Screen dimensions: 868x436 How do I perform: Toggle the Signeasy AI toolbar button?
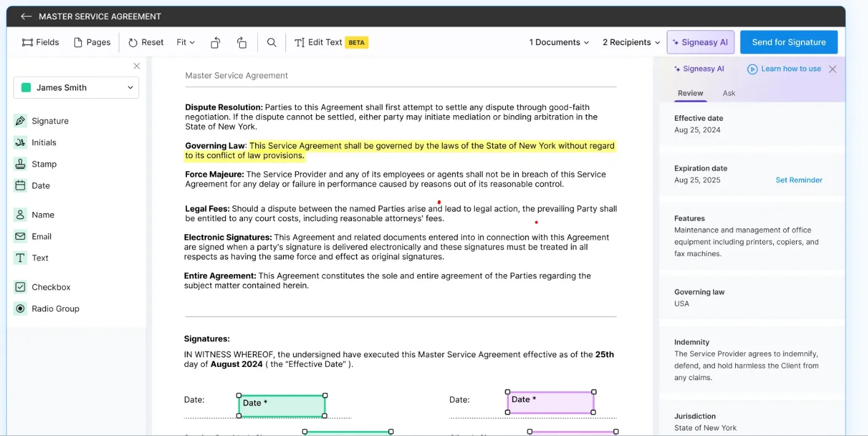[x=700, y=42]
